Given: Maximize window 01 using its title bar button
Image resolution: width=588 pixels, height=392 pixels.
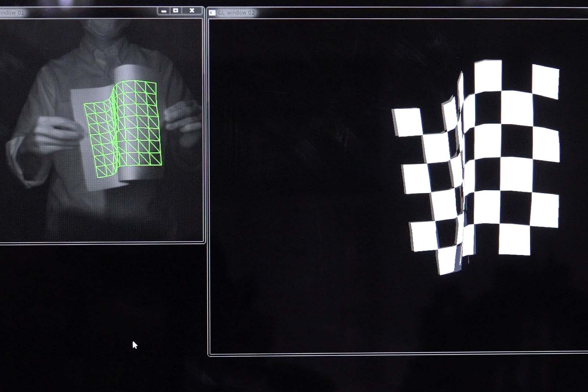Looking at the screenshot, I should pos(176,11).
